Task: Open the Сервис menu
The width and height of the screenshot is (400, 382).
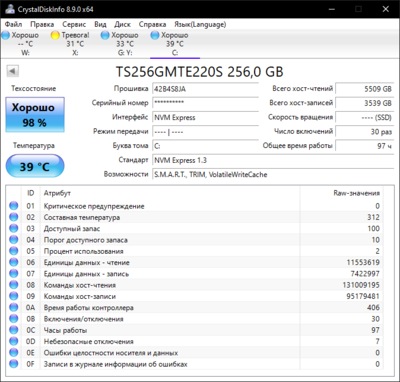Action: [x=74, y=24]
